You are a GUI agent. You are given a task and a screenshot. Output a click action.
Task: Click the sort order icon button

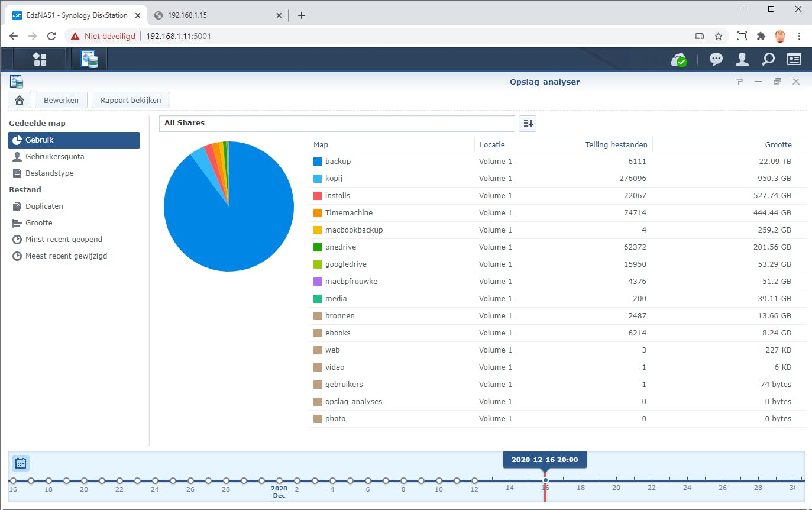[x=528, y=123]
